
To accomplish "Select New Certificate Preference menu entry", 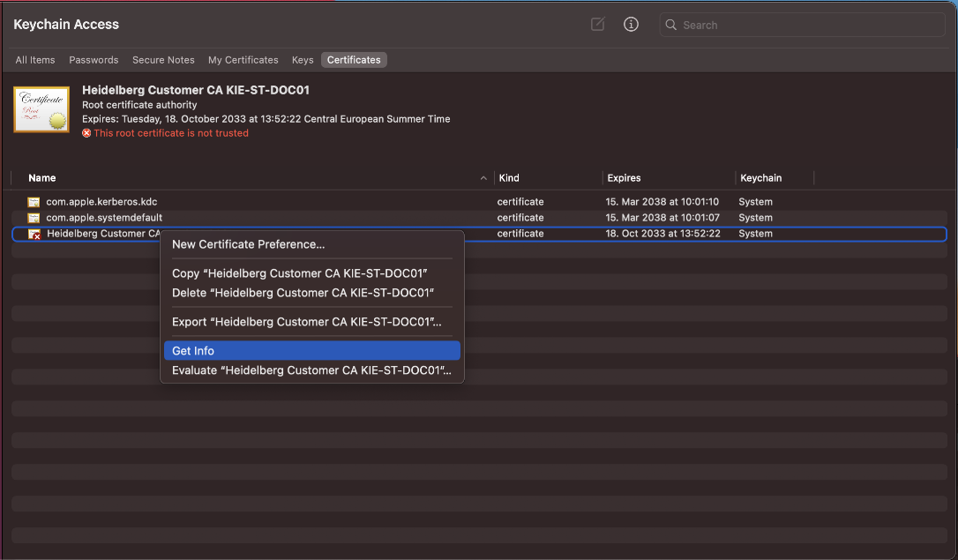I will 248,244.
